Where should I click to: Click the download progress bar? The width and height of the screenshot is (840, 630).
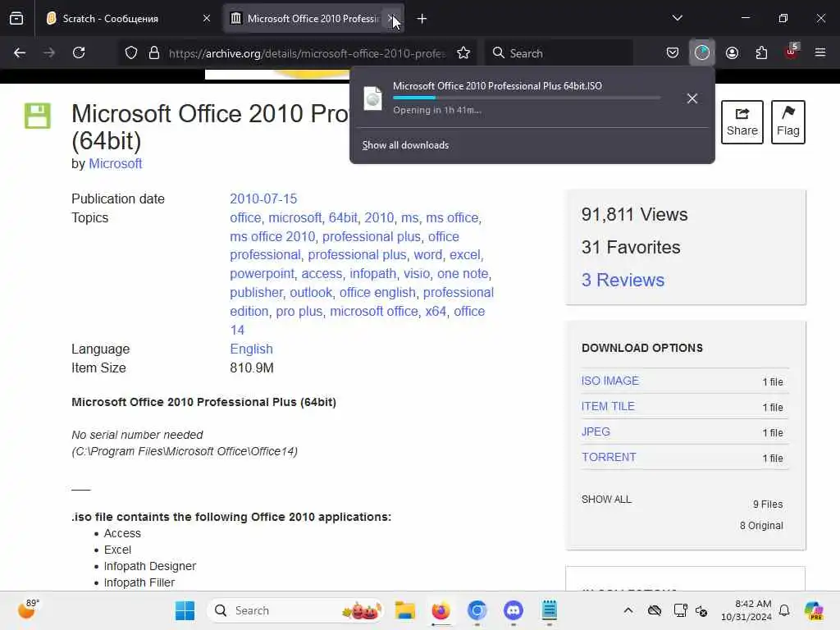point(526,98)
